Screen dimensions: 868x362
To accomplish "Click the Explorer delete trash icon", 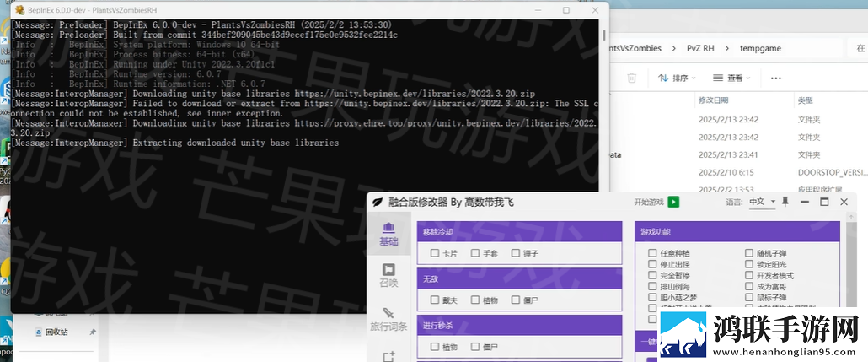I will click(x=632, y=78).
